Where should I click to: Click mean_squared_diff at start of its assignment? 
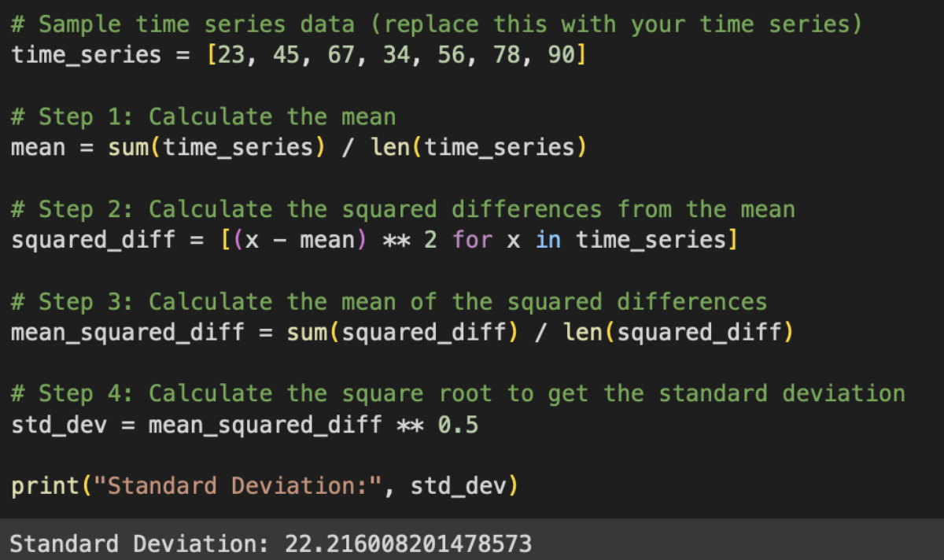click(x=127, y=333)
